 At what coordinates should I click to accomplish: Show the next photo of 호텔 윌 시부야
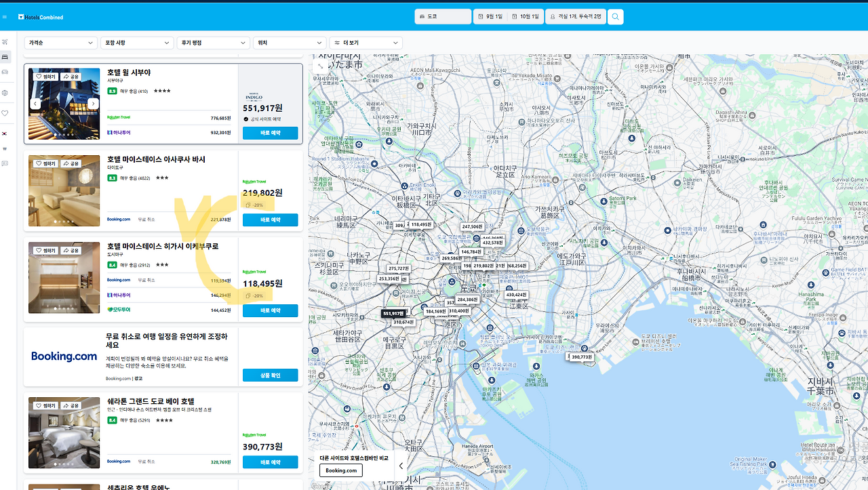point(94,104)
